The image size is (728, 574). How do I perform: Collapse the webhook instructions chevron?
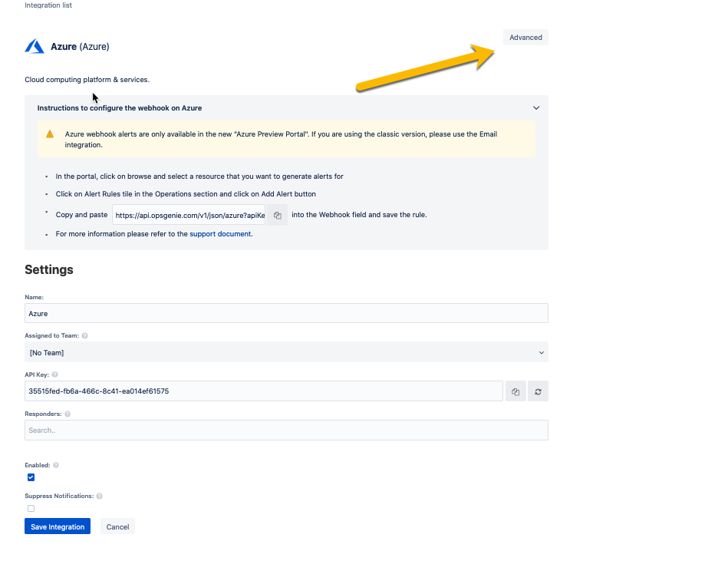click(536, 107)
